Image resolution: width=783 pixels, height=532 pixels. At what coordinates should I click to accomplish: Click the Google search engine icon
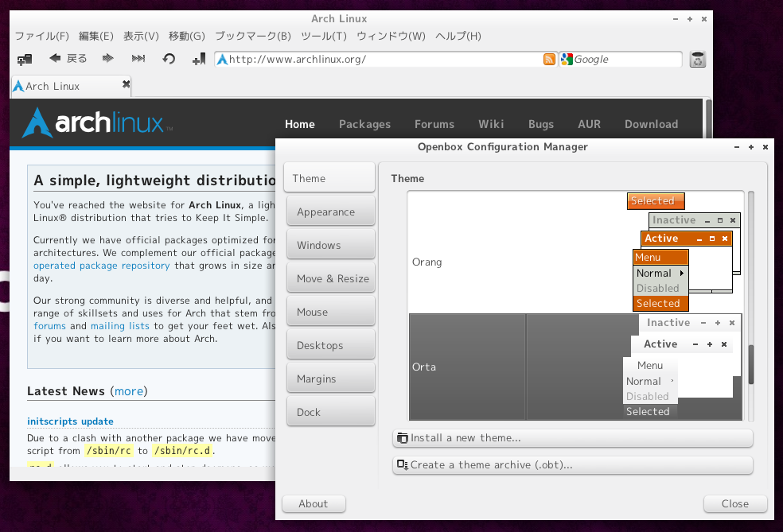(567, 60)
